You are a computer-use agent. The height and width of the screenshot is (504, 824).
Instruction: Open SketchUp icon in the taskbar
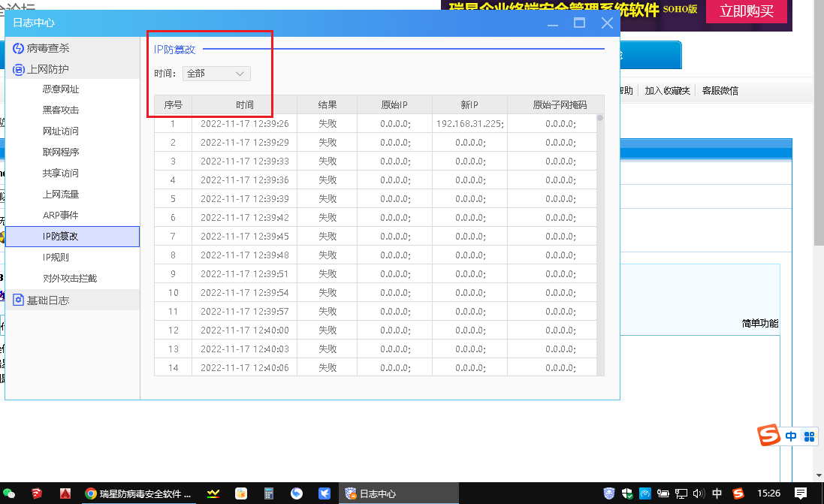click(x=37, y=493)
